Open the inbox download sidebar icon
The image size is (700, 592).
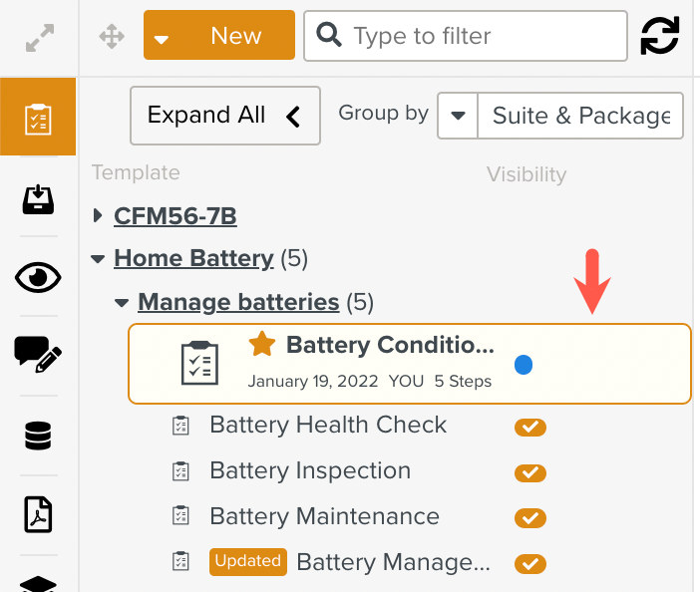pyautogui.click(x=39, y=199)
